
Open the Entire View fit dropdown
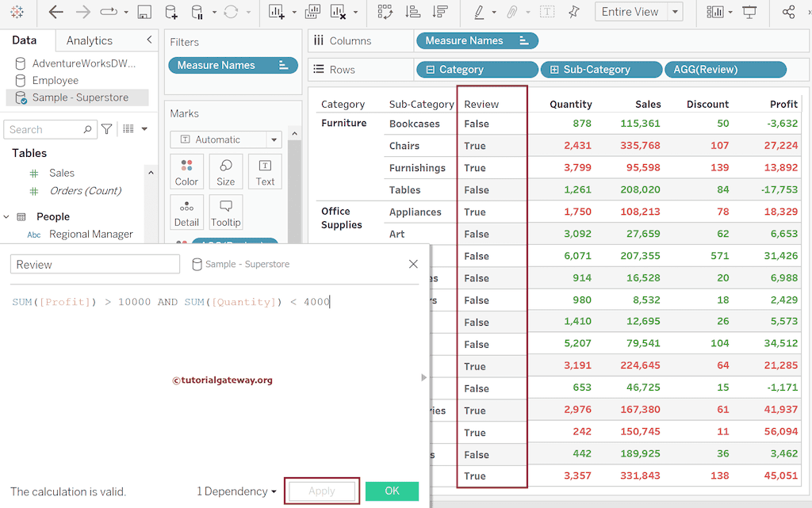click(x=674, y=12)
